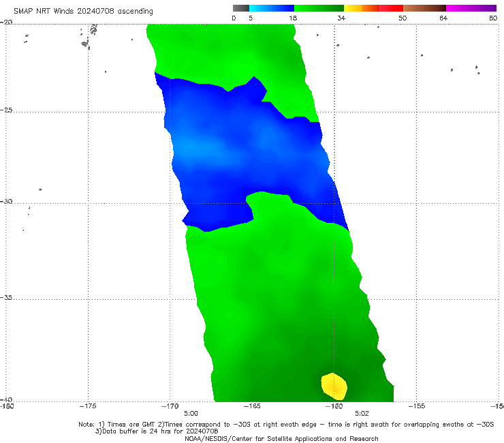Click the latitude axis label '-35'
The image size is (504, 443).
pos(6,297)
